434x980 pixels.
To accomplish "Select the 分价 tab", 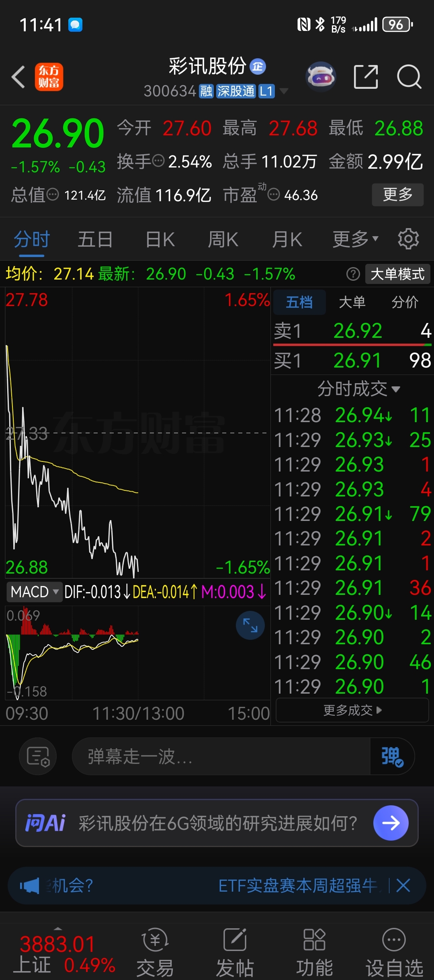I will (405, 302).
